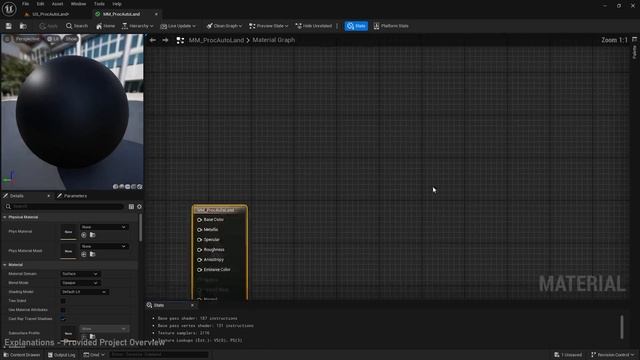Click the MM_ProcAutoLand breadcrumb

pyautogui.click(x=216, y=40)
